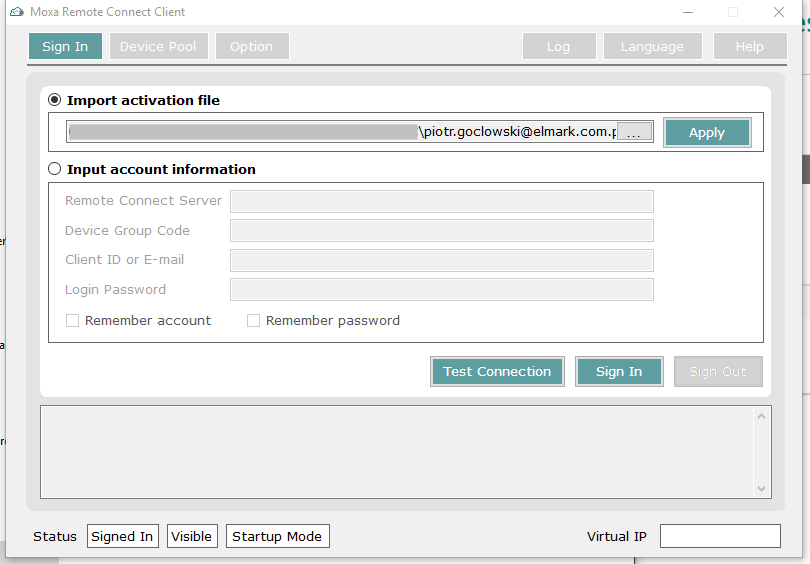This screenshot has height=564, width=810.
Task: Click the Sign In button below the form
Action: 619,371
